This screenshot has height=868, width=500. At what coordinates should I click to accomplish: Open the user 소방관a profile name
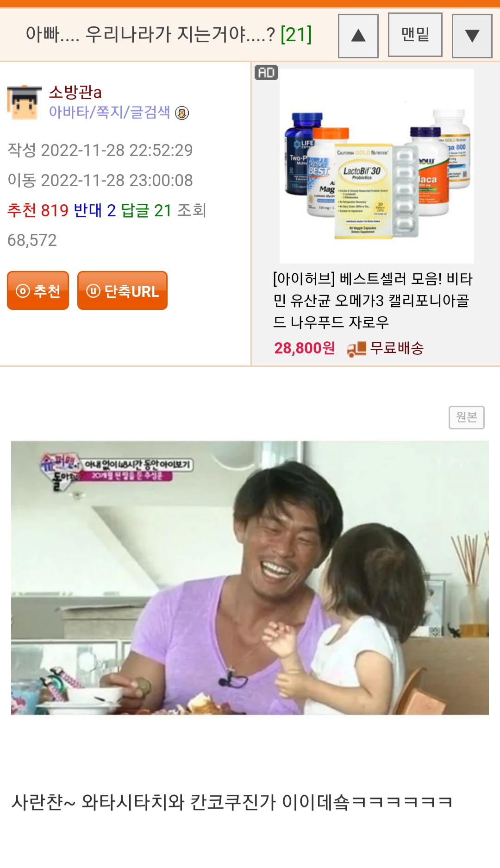click(75, 92)
